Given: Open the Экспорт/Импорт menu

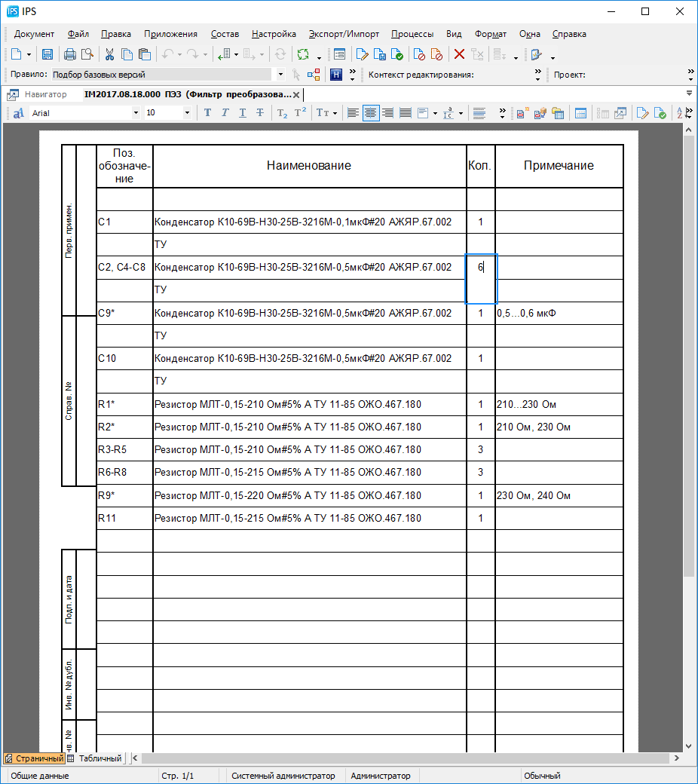Looking at the screenshot, I should pyautogui.click(x=344, y=34).
